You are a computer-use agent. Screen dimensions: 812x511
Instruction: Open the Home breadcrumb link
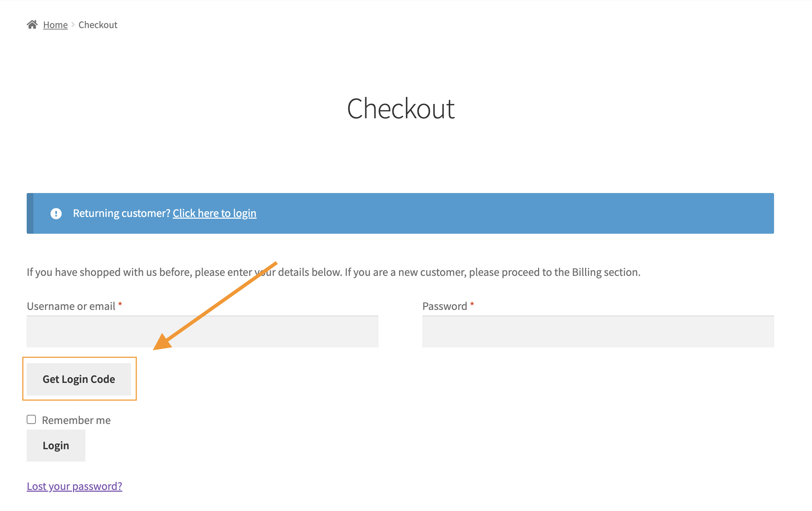point(55,25)
